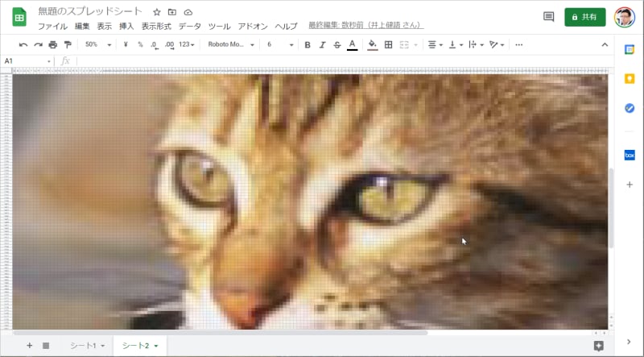Open the ツール menu
This screenshot has height=357, width=644.
point(219,27)
